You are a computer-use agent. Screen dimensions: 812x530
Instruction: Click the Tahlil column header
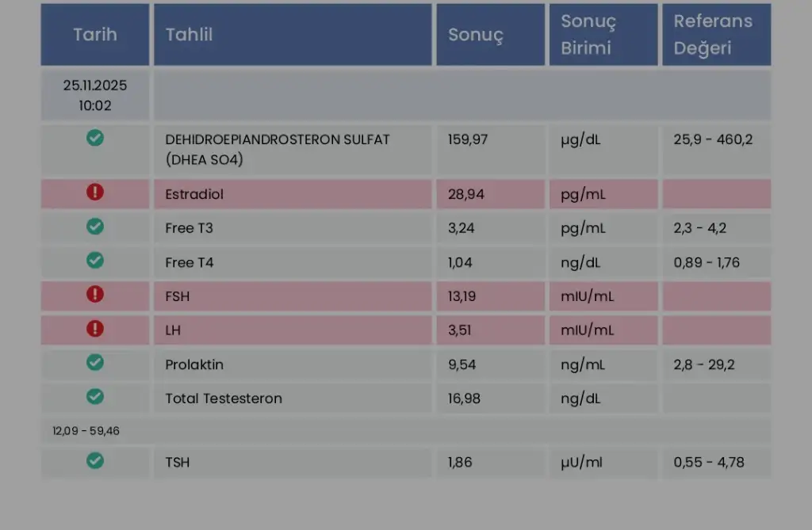(x=189, y=35)
